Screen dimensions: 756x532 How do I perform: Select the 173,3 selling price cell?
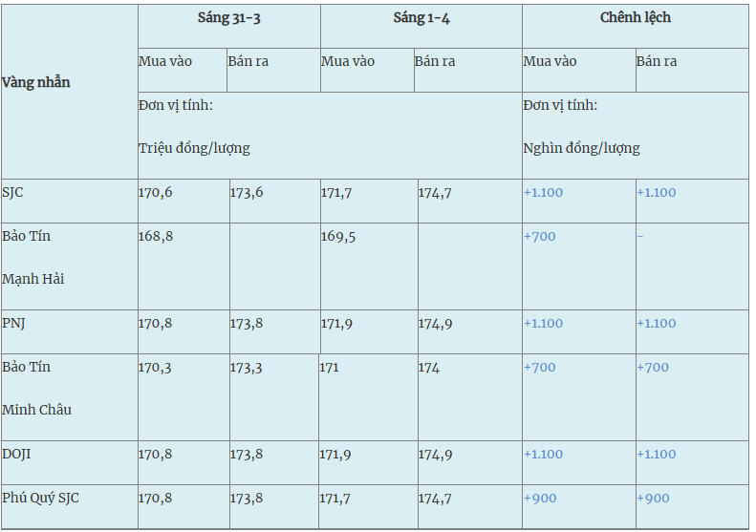coord(247,368)
